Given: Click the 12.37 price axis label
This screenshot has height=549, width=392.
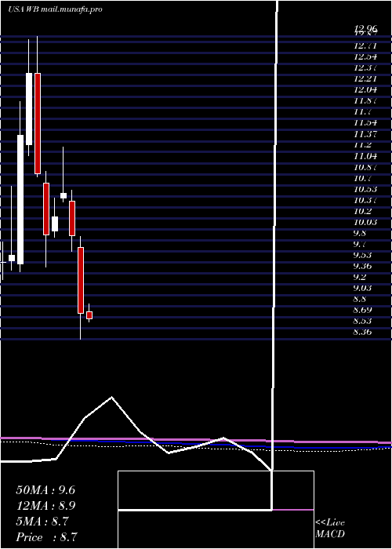Looking at the screenshot, I should [365, 67].
